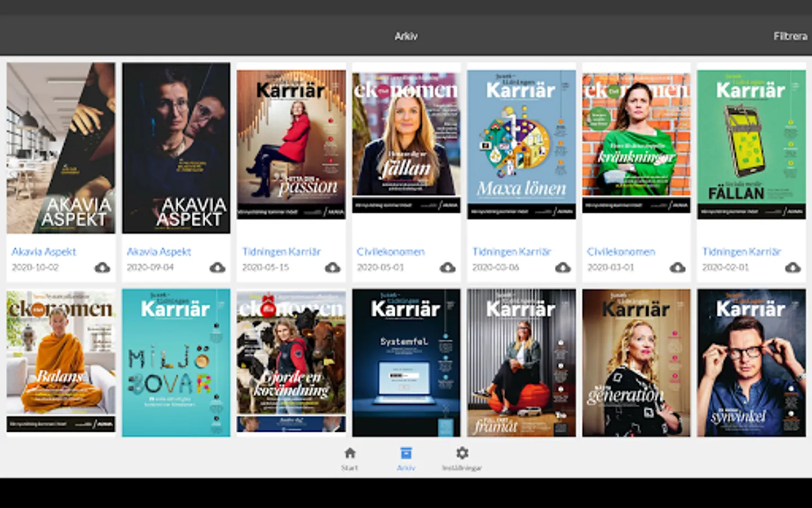Screen dimensions: 812x508
Task: Click the date text 2020-05-15
Action: tap(265, 268)
